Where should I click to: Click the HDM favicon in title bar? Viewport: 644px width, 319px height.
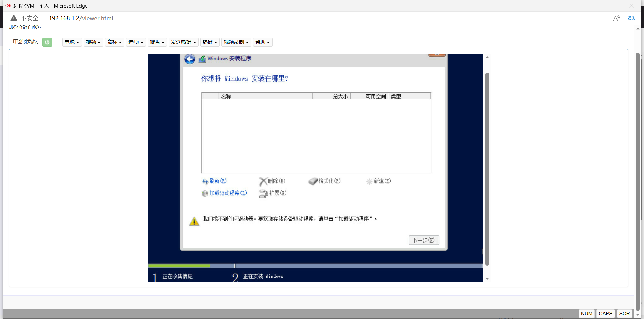tap(8, 6)
